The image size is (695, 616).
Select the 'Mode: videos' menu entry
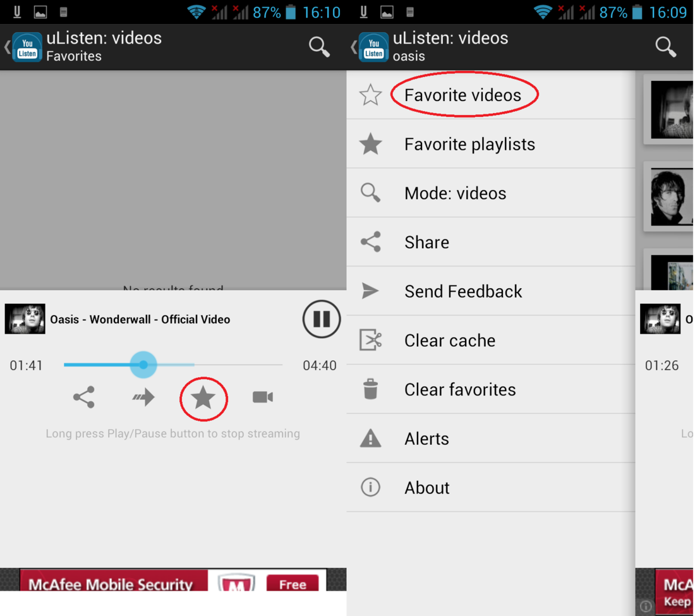pyautogui.click(x=491, y=193)
